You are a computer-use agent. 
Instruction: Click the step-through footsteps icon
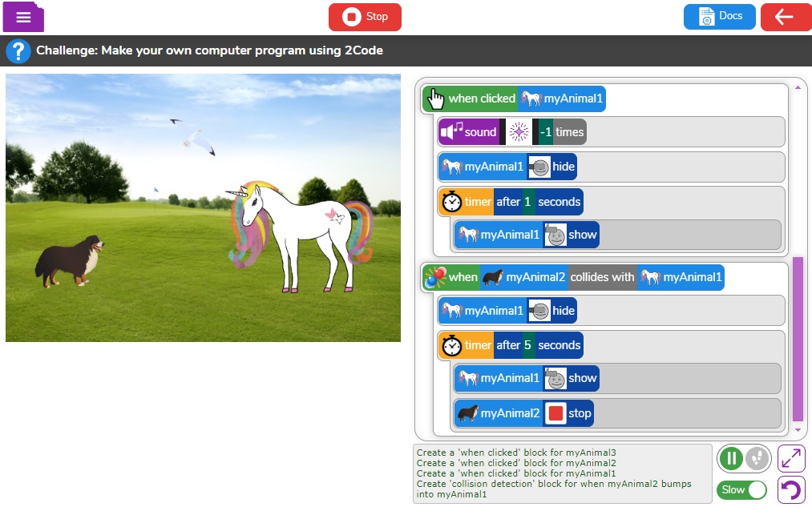coord(756,459)
